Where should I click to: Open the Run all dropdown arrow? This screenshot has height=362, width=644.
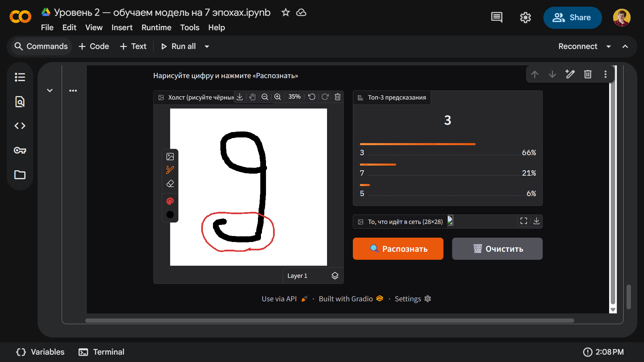pyautogui.click(x=206, y=47)
